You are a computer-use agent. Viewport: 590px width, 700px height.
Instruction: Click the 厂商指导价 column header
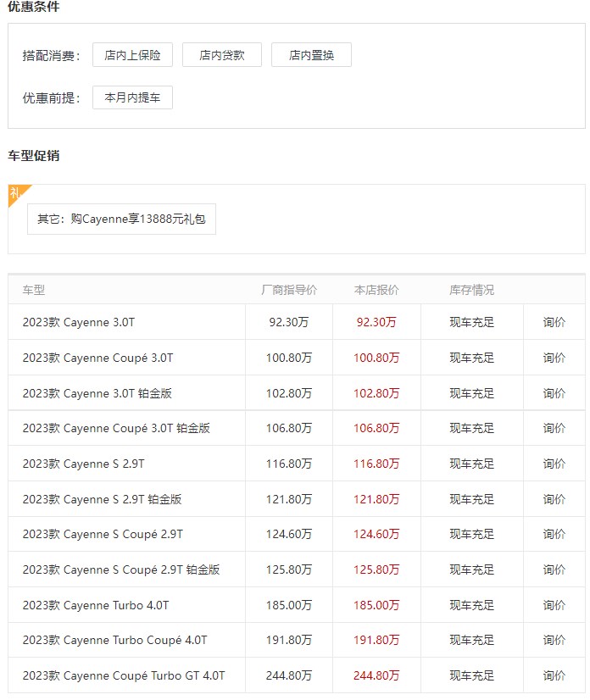tap(289, 290)
